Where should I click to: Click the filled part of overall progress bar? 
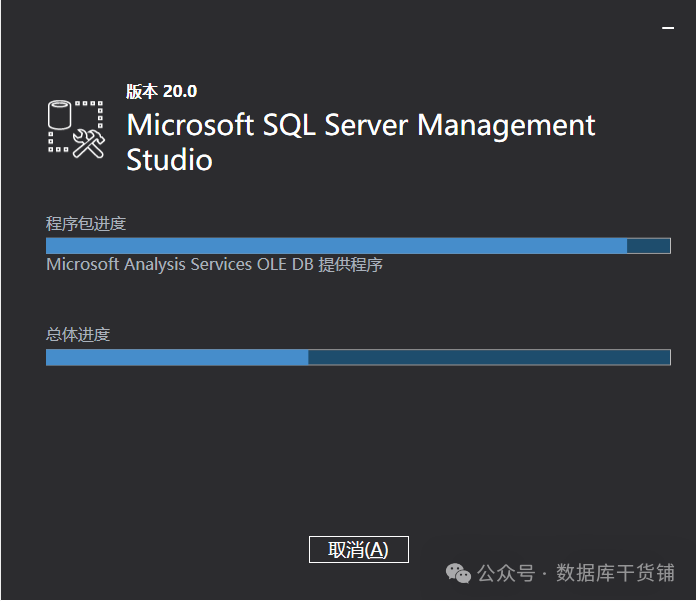coord(177,357)
